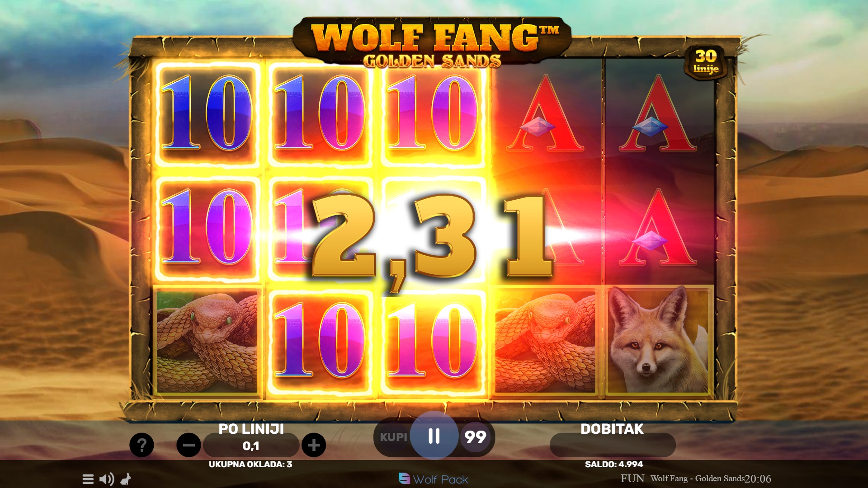This screenshot has height=488, width=868.
Task: Open the autoplay counter showing 99
Action: (475, 437)
